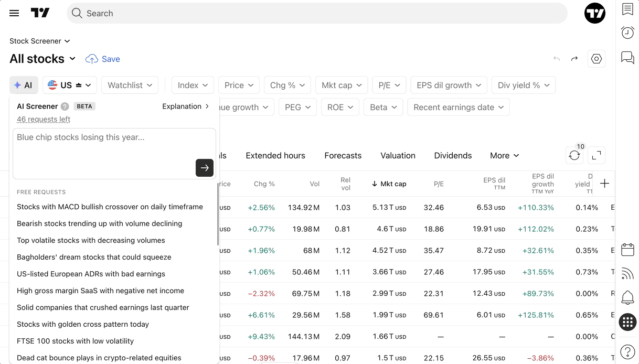Open the alerts clock icon
This screenshot has height=364, width=639.
tap(627, 33)
